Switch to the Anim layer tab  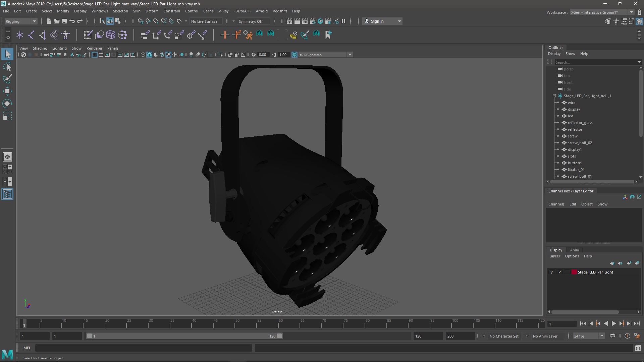tap(574, 250)
